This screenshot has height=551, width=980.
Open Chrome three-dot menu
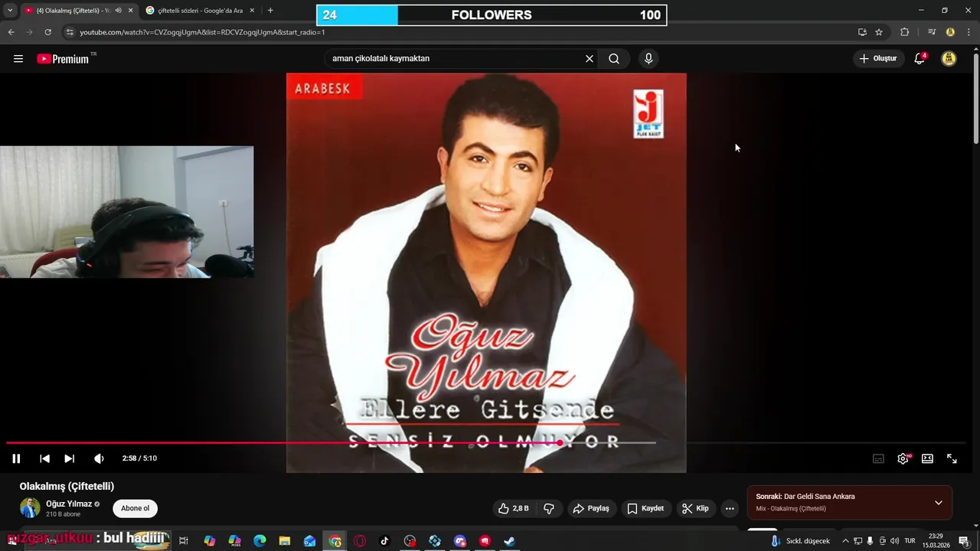point(968,32)
